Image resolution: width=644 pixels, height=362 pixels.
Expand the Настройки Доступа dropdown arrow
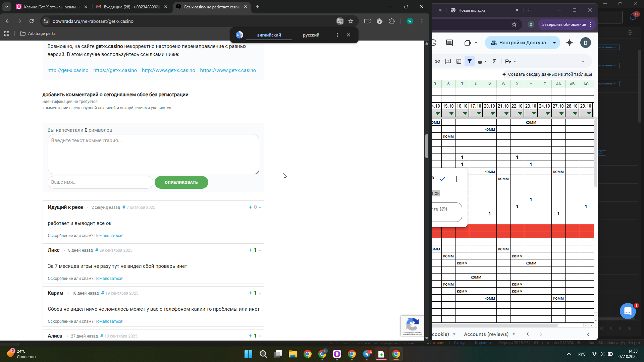(554, 43)
